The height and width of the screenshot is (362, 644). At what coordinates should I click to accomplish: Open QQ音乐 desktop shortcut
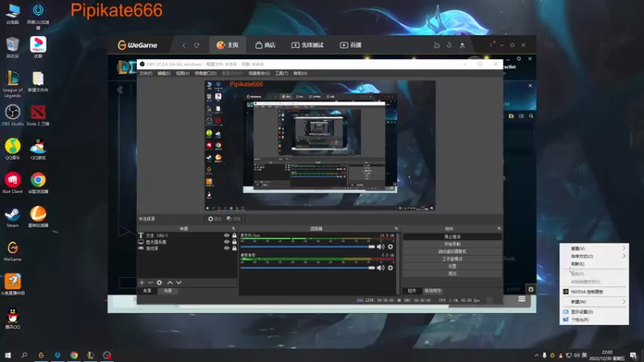pyautogui.click(x=12, y=149)
